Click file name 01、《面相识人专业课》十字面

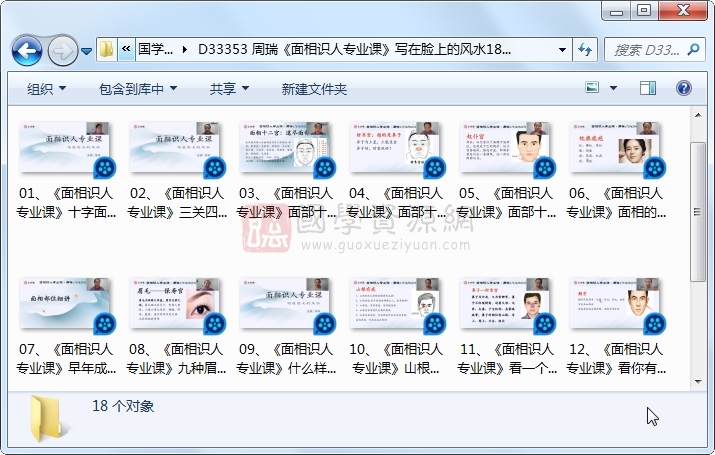[66, 203]
